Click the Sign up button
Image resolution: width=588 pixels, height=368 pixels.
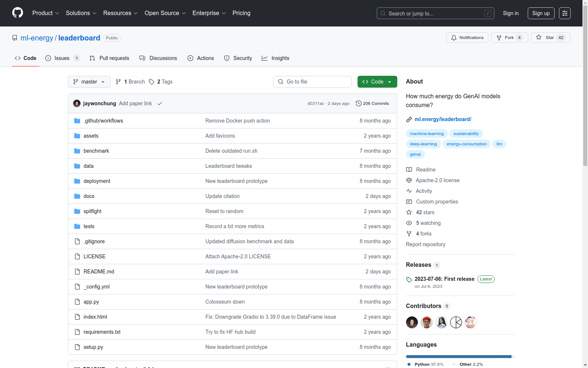click(x=541, y=13)
